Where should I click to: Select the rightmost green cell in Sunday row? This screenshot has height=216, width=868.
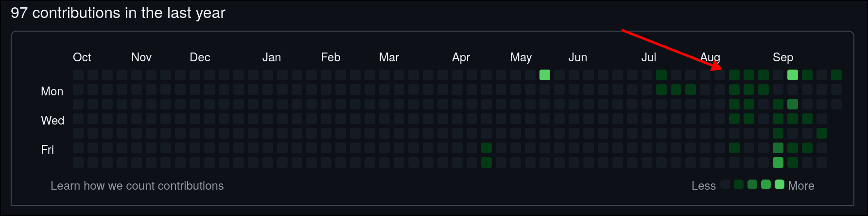pos(836,75)
